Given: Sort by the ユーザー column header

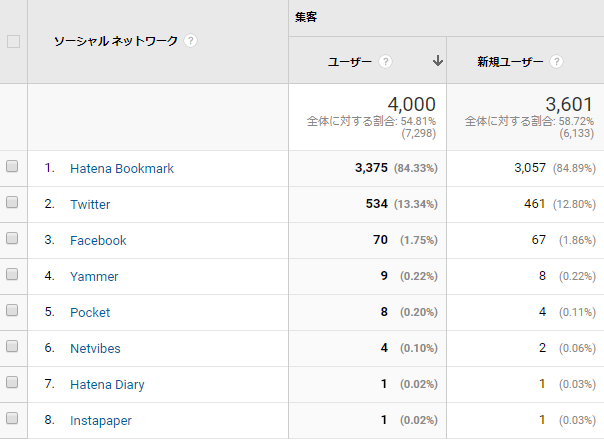Looking at the screenshot, I should coord(350,62).
